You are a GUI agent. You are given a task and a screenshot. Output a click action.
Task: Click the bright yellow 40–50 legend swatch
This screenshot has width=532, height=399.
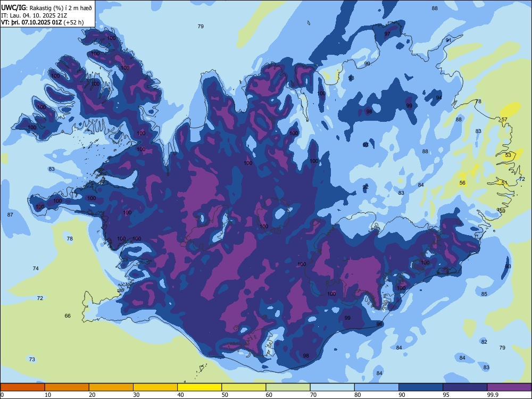(x=199, y=387)
